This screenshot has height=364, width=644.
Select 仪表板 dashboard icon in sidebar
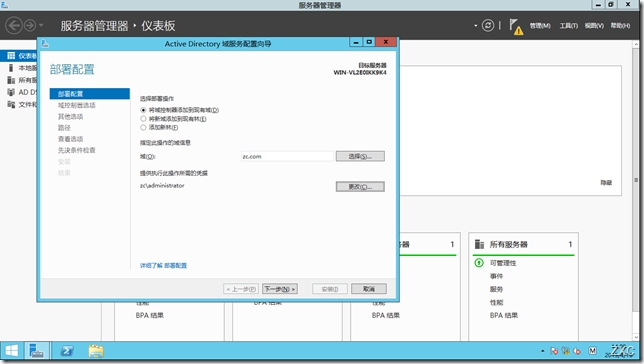click(11, 55)
